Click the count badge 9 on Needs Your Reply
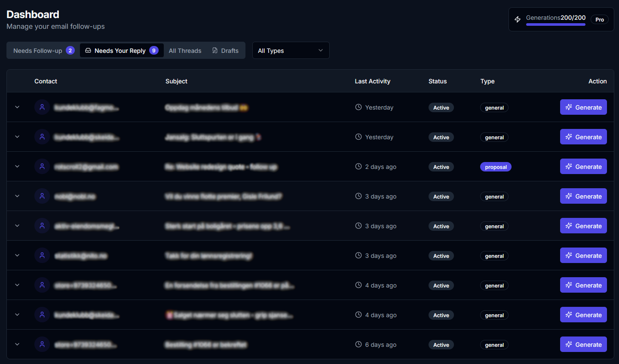 point(154,50)
